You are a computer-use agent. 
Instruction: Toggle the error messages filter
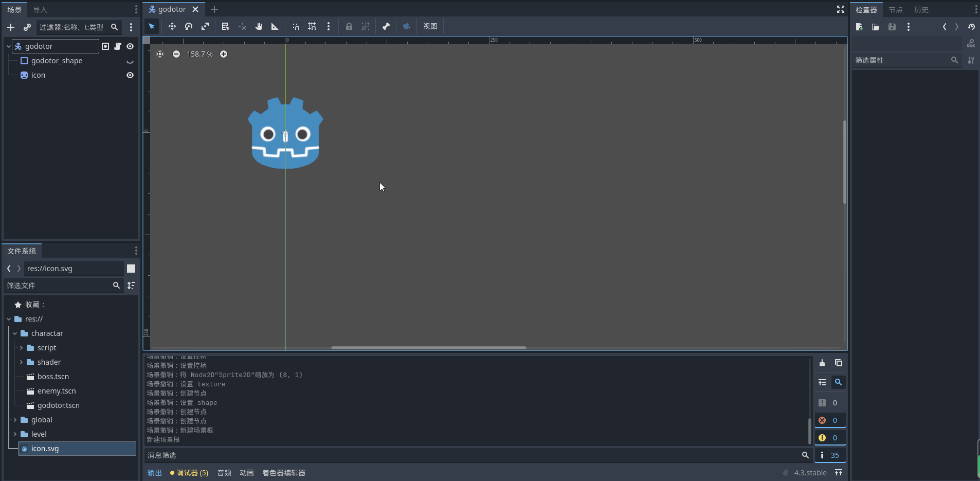(x=829, y=420)
